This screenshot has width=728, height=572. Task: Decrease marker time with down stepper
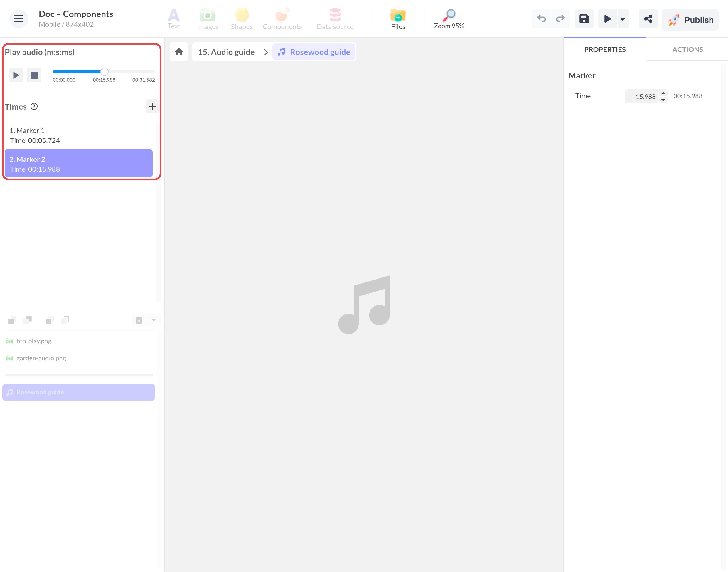coord(663,100)
